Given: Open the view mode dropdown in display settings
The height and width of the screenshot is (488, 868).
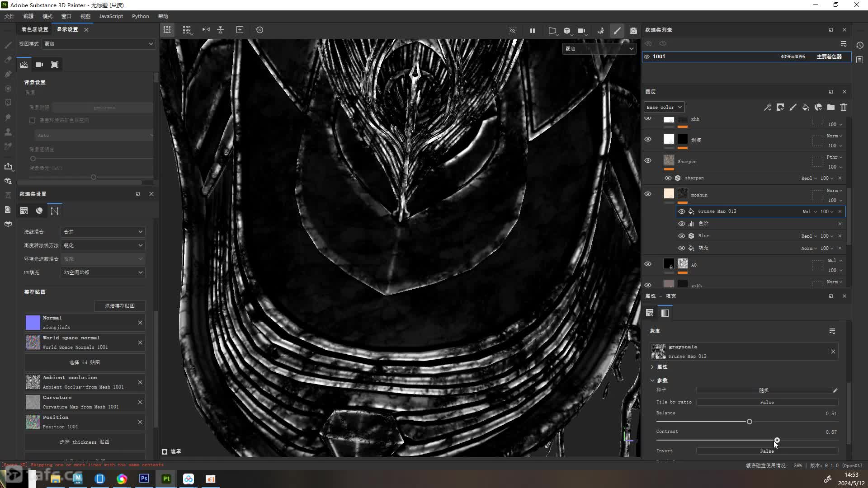Looking at the screenshot, I should pyautogui.click(x=99, y=44).
